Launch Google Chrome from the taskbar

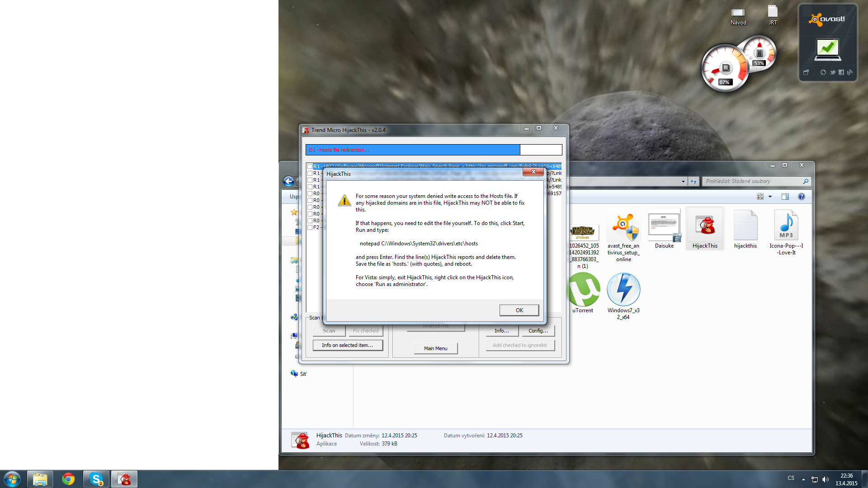68,479
